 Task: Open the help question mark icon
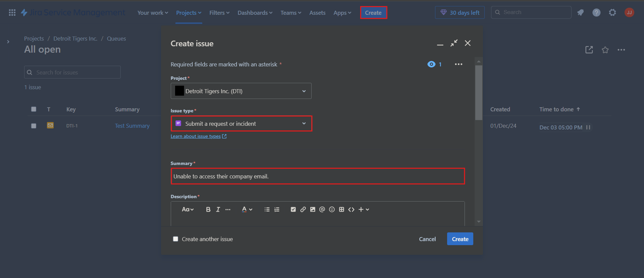[x=596, y=12]
